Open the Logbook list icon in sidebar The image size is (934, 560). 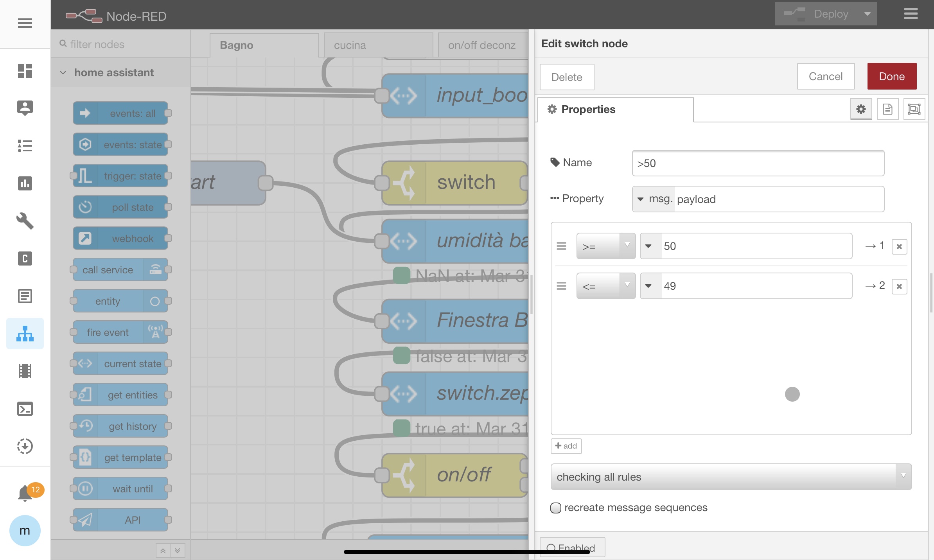[25, 146]
